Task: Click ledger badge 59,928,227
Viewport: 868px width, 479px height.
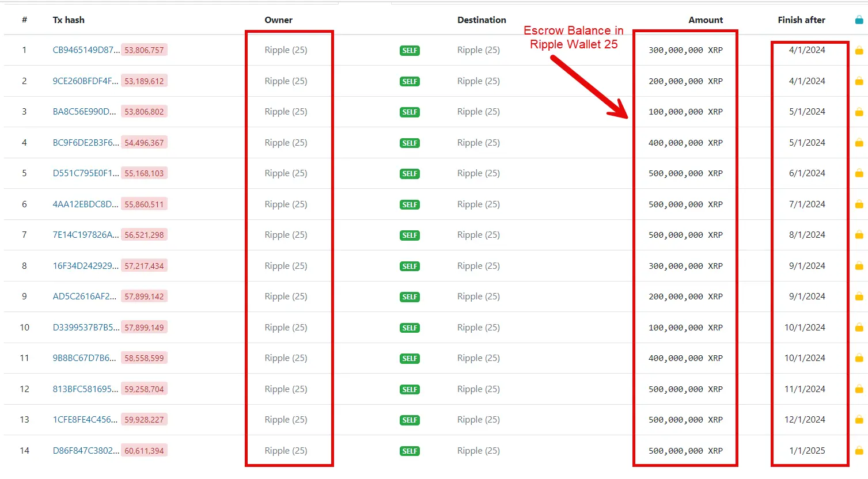Action: [144, 420]
